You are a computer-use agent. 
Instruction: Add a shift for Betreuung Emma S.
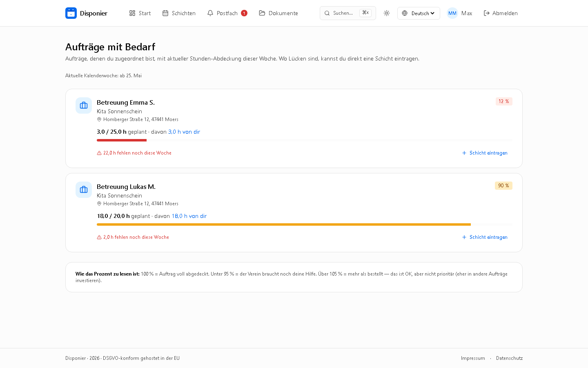(x=485, y=153)
